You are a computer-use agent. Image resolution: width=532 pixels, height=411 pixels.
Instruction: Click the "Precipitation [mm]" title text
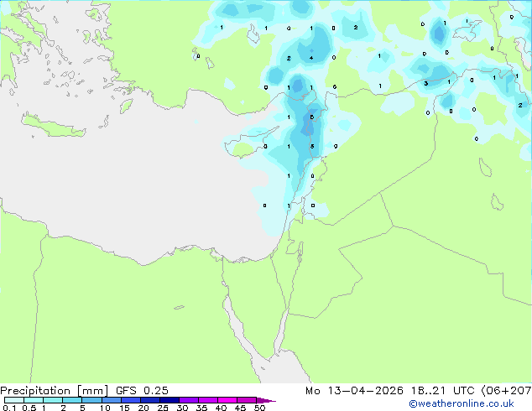coord(55,391)
